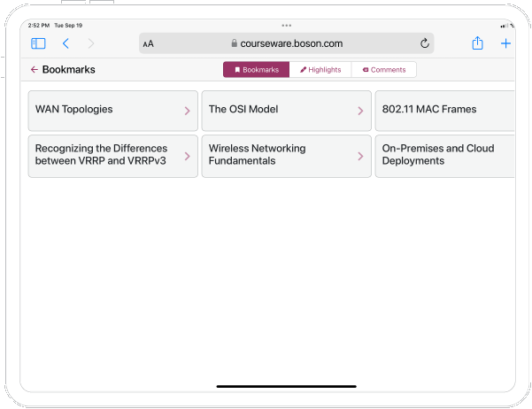
Task: Open the 802.11 MAC Frames bookmark
Action: pos(444,111)
